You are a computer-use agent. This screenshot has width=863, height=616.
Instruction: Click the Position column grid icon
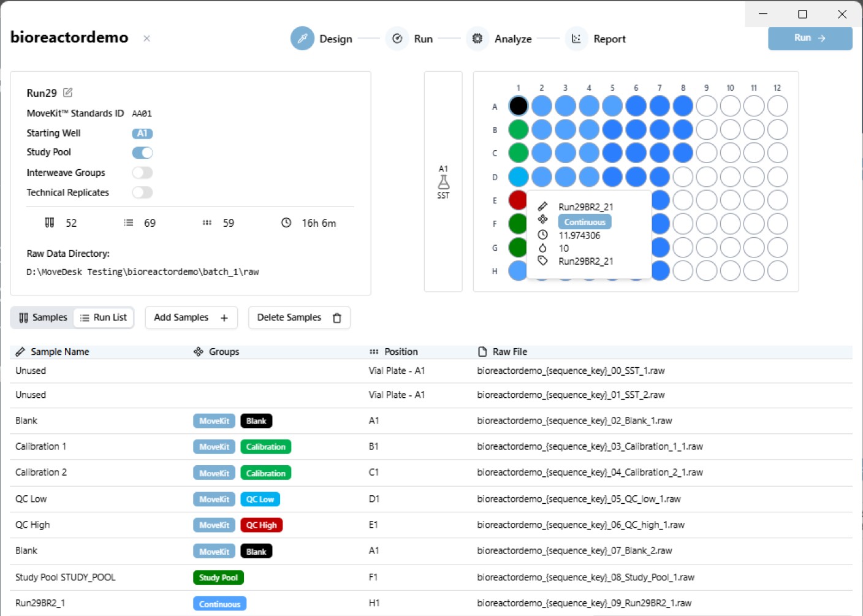(374, 352)
